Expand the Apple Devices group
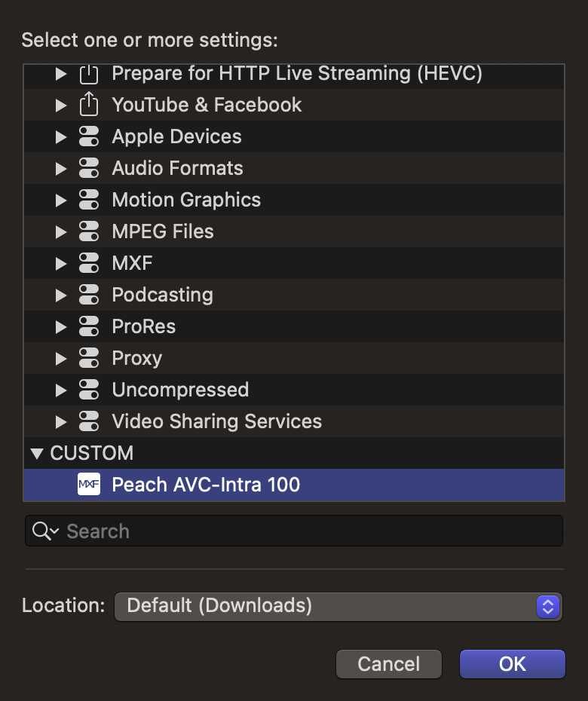This screenshot has height=701, width=588. click(61, 137)
